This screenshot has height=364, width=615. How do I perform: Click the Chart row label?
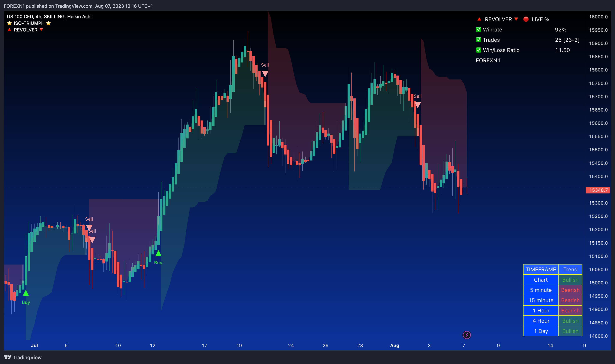[x=541, y=280]
